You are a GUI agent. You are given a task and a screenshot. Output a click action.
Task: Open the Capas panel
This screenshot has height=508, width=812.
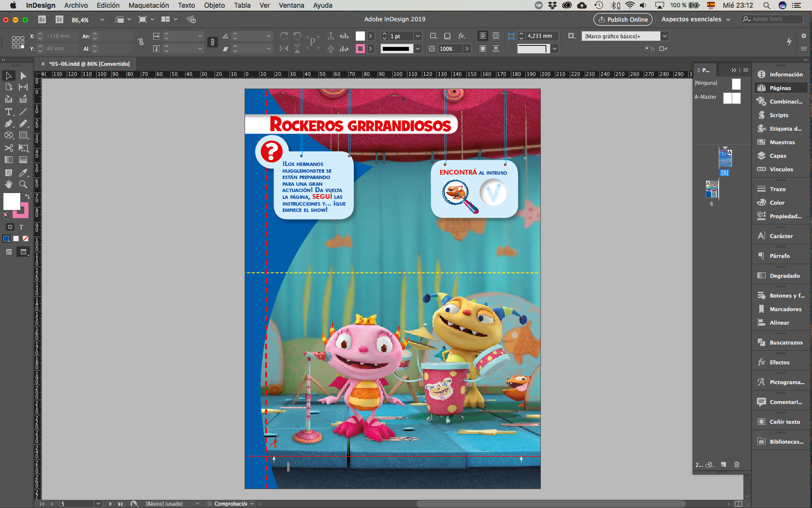[780, 156]
